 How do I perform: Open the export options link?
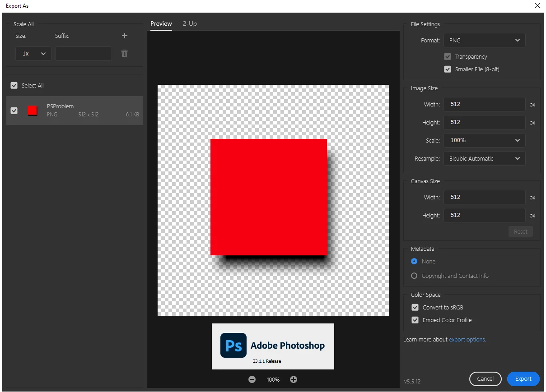click(467, 339)
